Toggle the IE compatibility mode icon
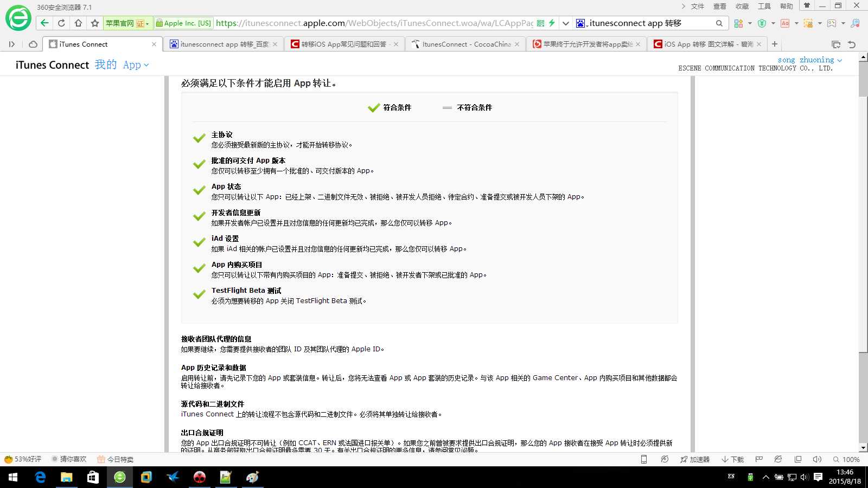 (778, 459)
